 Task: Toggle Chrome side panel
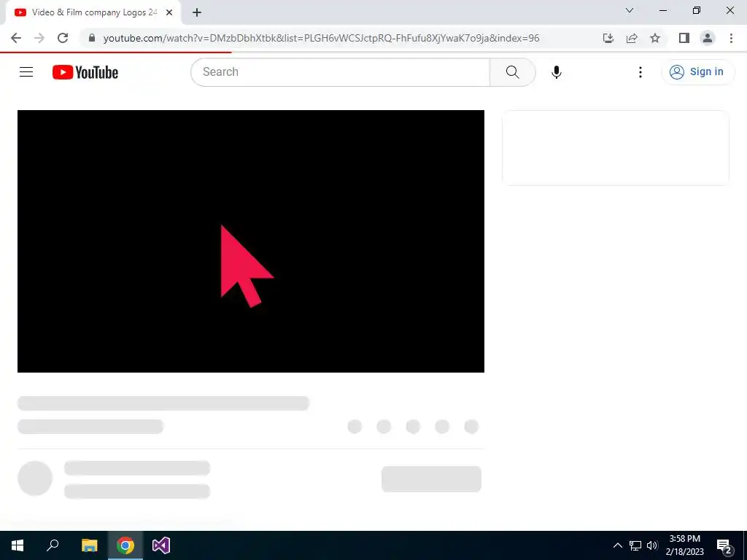pos(684,38)
